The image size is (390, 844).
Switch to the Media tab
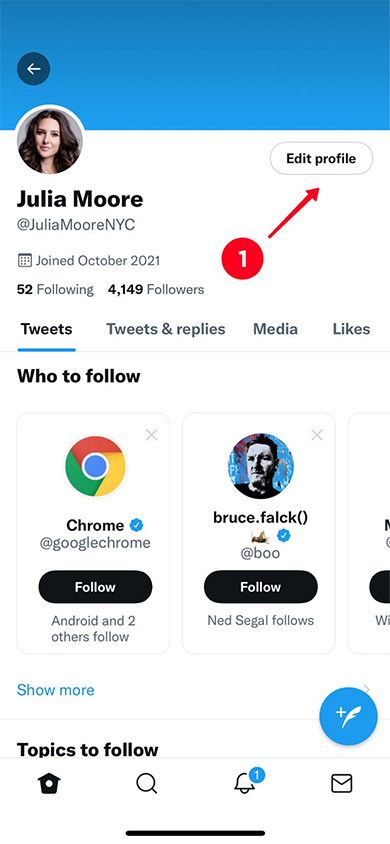[275, 329]
